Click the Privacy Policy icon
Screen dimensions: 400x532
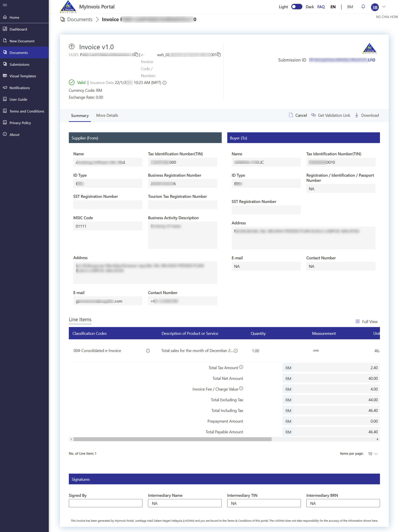(x=5, y=123)
